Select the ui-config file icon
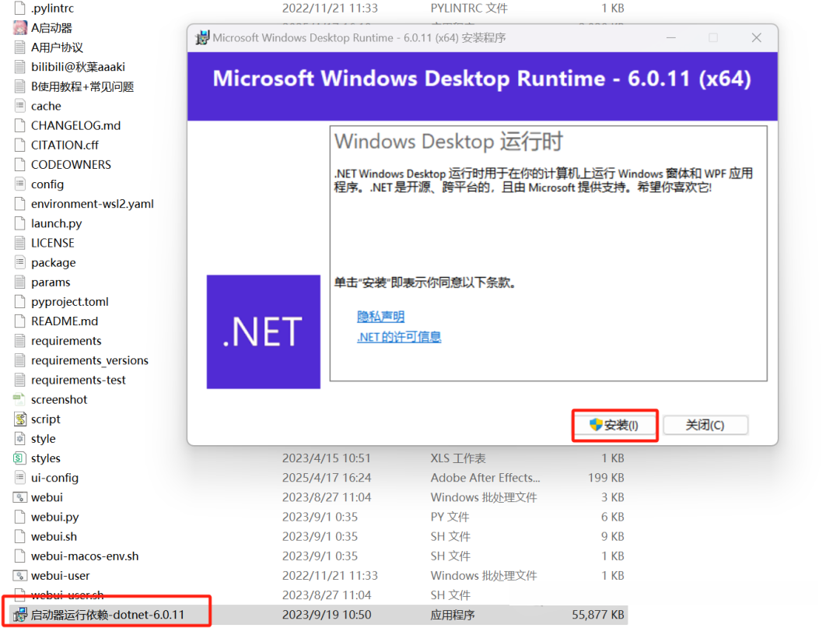The height and width of the screenshot is (628, 840). (x=19, y=478)
